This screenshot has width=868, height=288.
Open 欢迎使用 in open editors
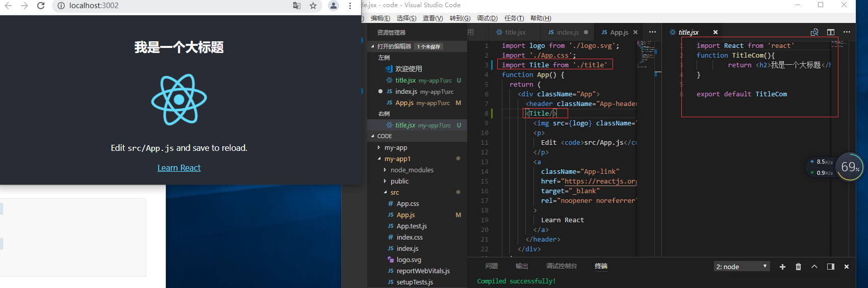click(417, 69)
